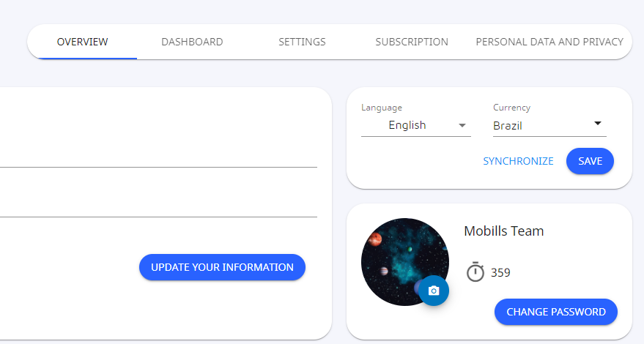Click the camera icon on the profile photo
644x344 pixels.
(x=434, y=291)
